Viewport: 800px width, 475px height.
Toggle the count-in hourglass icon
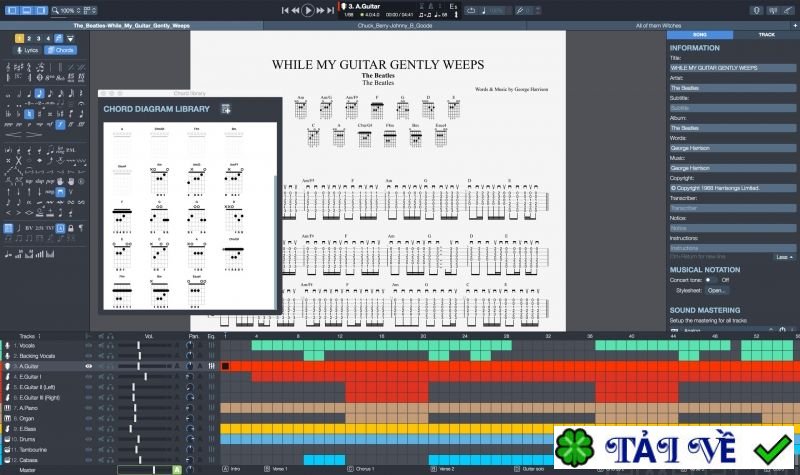pyautogui.click(x=422, y=6)
